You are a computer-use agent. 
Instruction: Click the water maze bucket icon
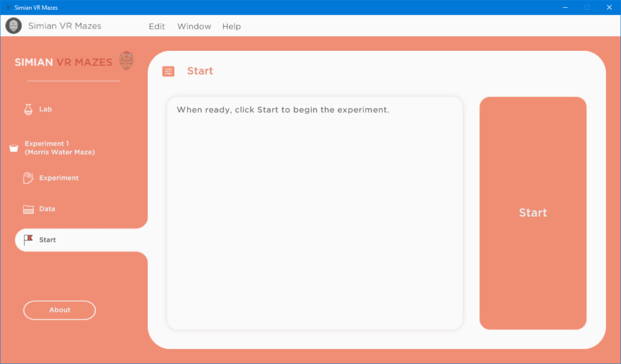(x=14, y=148)
